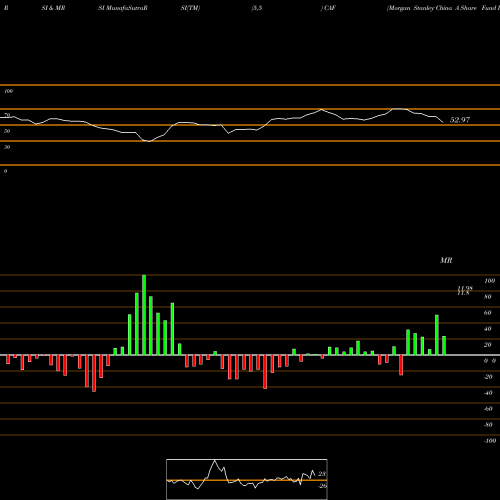Click the 11.98 value label
Image resolution: width=500 pixels, height=500 pixels.
coord(465,288)
